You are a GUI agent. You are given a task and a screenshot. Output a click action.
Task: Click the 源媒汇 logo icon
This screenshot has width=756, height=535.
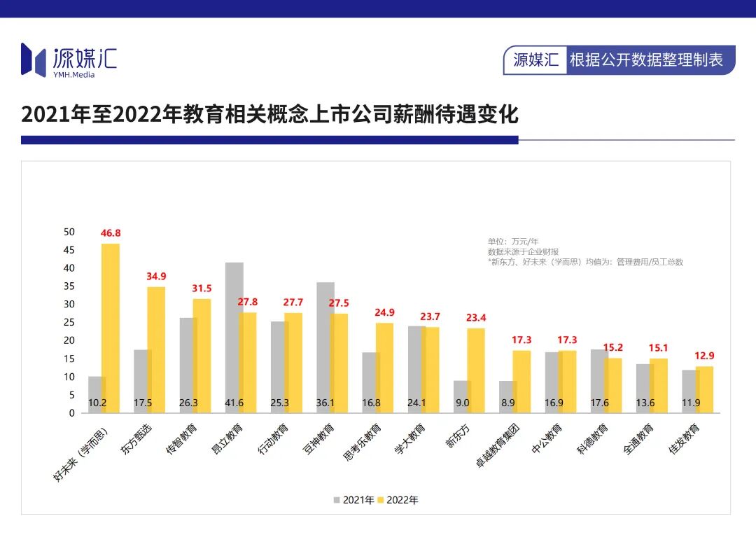pos(33,59)
